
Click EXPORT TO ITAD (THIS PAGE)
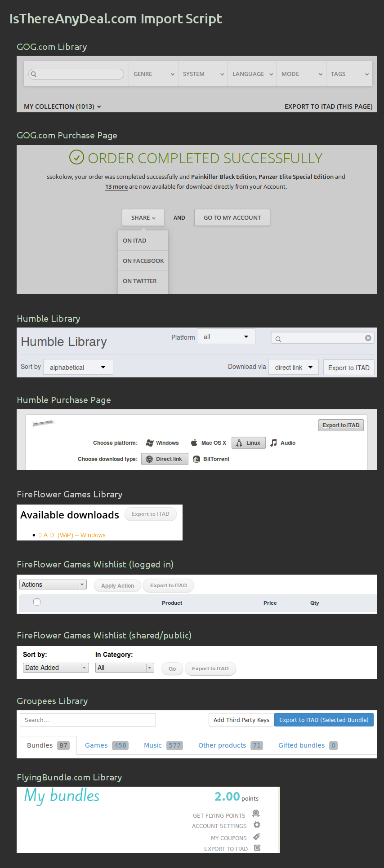pyautogui.click(x=329, y=106)
